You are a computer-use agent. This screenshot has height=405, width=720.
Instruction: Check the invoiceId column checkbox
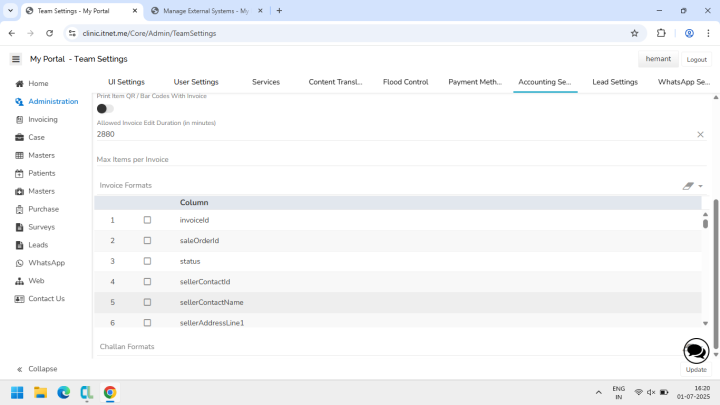click(147, 220)
